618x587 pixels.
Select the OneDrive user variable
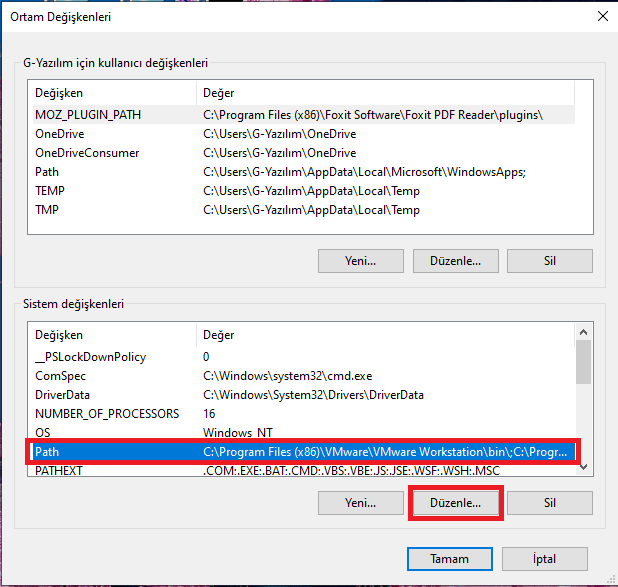pos(60,134)
